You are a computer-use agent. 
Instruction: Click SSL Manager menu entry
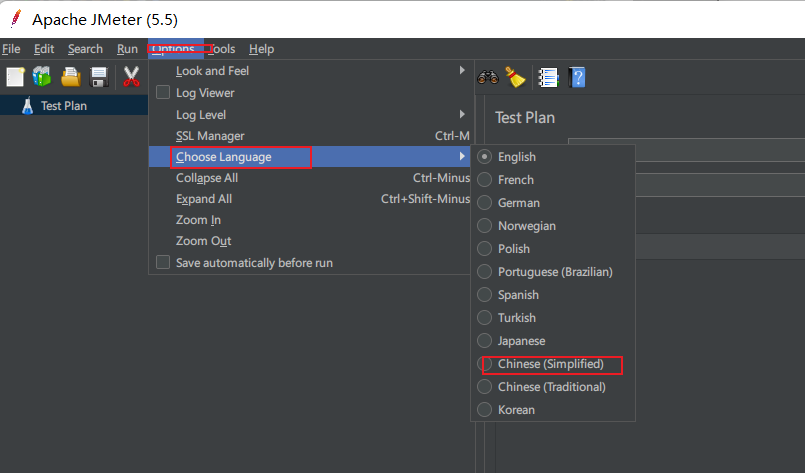click(210, 136)
